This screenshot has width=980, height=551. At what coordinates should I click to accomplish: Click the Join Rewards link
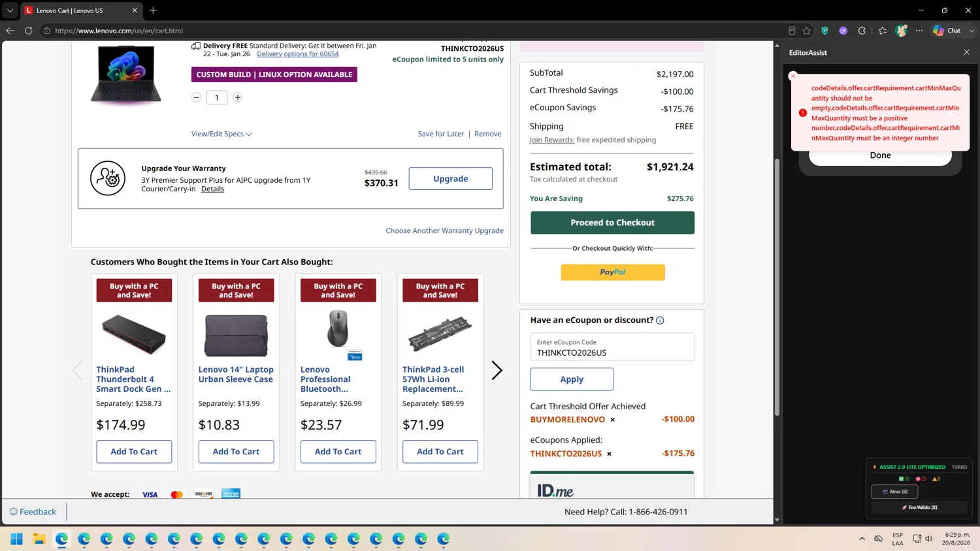[552, 140]
